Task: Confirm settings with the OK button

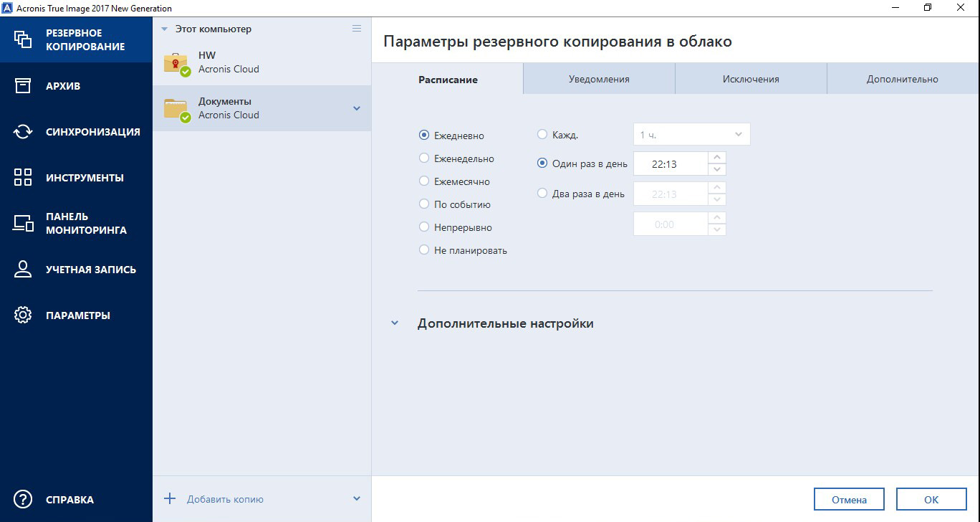Action: (x=931, y=500)
